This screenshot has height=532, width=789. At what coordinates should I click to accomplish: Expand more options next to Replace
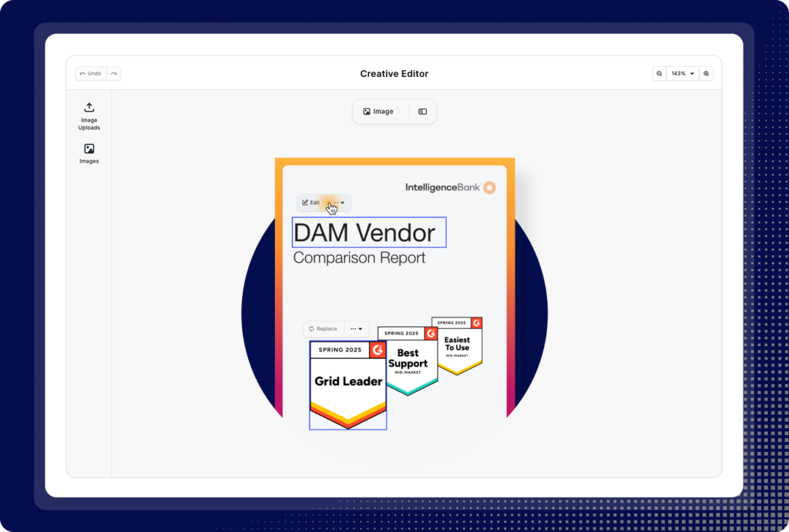click(x=357, y=329)
